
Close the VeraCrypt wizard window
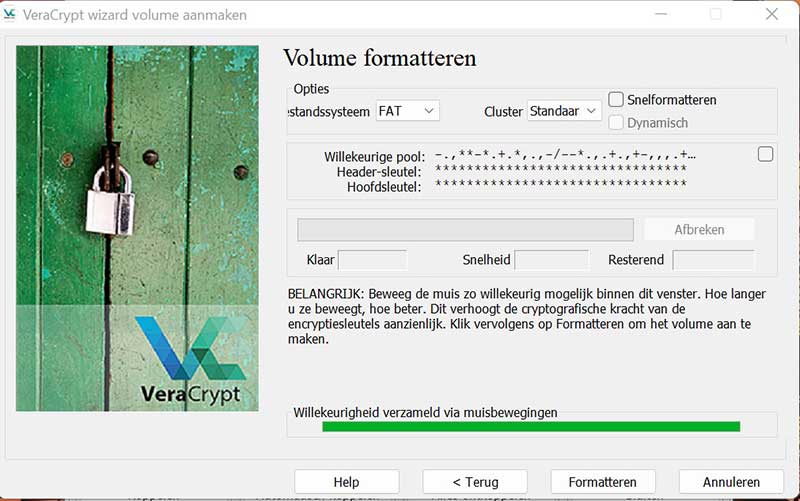click(x=772, y=14)
